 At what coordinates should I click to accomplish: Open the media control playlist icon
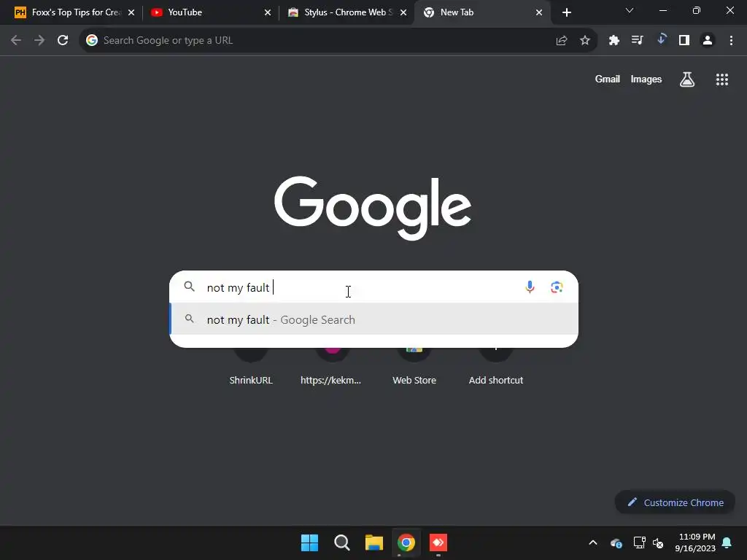coord(637,41)
